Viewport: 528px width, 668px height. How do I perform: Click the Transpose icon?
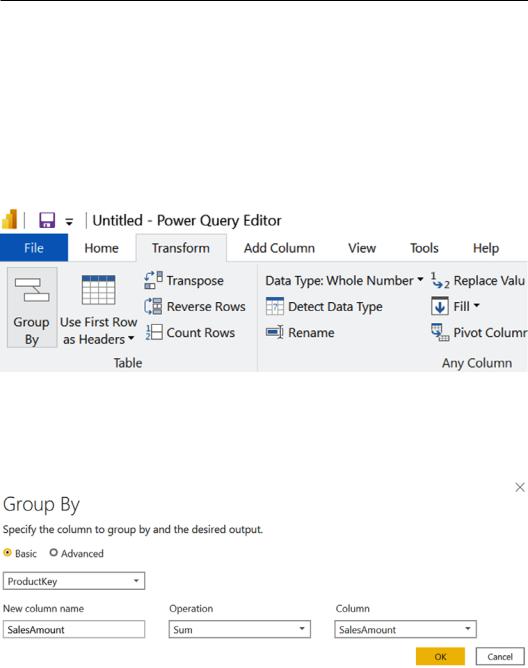pos(153,280)
